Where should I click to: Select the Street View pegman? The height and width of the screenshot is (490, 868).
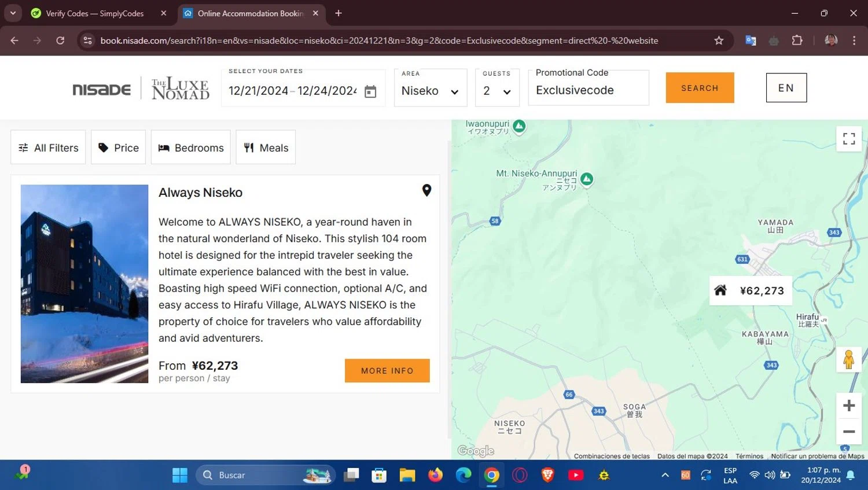(849, 359)
